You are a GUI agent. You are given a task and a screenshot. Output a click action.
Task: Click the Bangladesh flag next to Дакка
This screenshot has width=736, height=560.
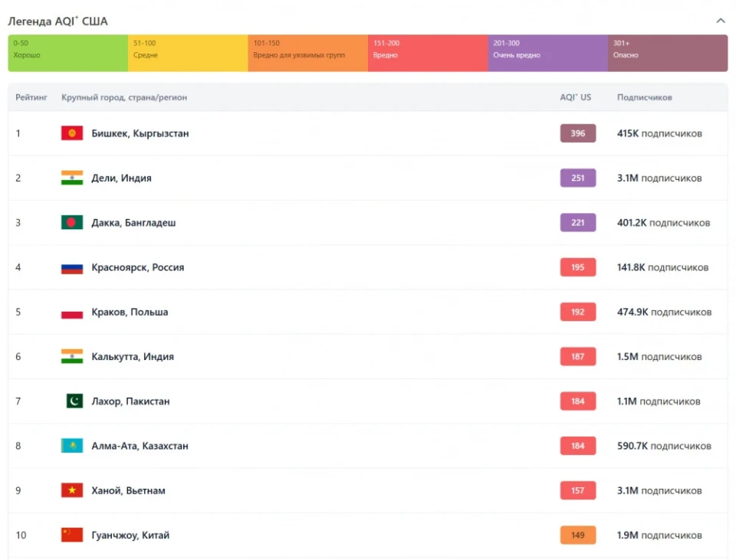tap(72, 223)
